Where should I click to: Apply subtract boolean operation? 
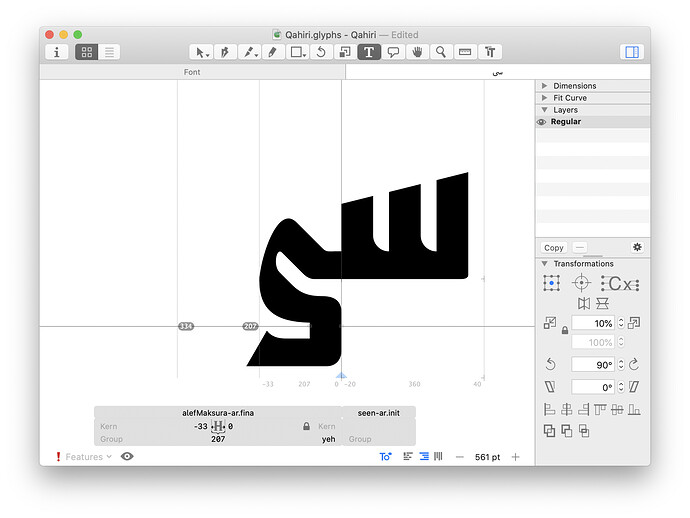click(567, 431)
